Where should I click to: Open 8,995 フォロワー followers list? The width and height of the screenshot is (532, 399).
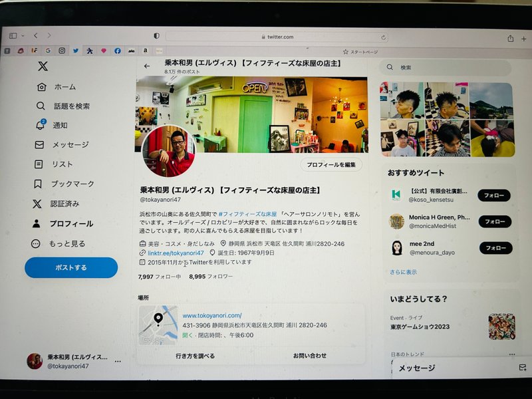coord(211,277)
